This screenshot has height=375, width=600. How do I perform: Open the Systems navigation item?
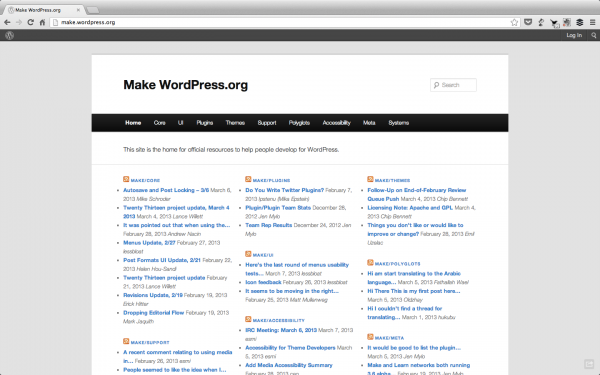399,123
